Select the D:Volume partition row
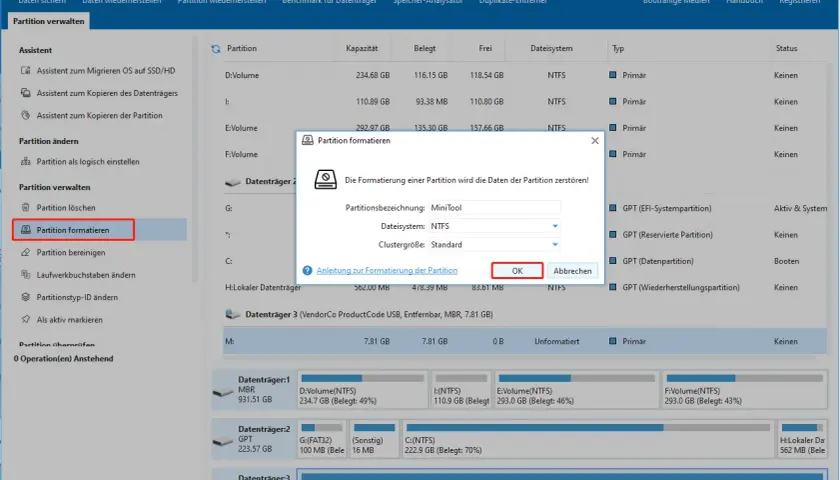 (525, 75)
